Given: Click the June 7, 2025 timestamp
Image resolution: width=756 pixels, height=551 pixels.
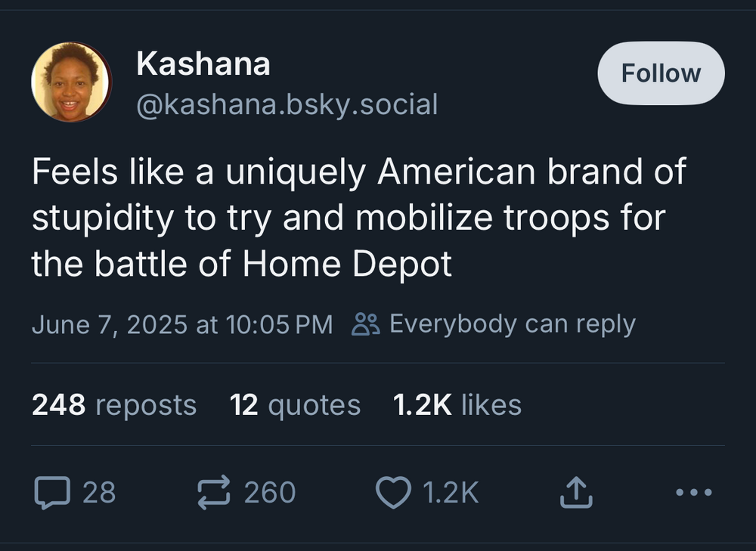Looking at the screenshot, I should (x=182, y=324).
